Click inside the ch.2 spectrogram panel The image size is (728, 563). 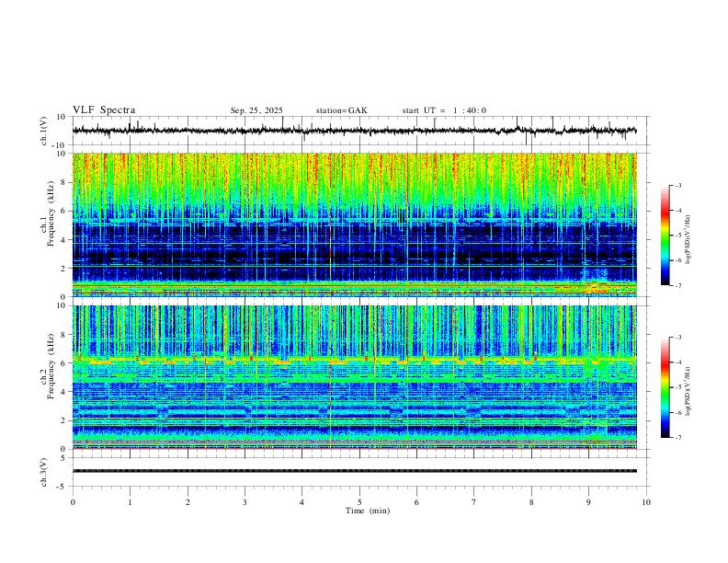(354, 377)
